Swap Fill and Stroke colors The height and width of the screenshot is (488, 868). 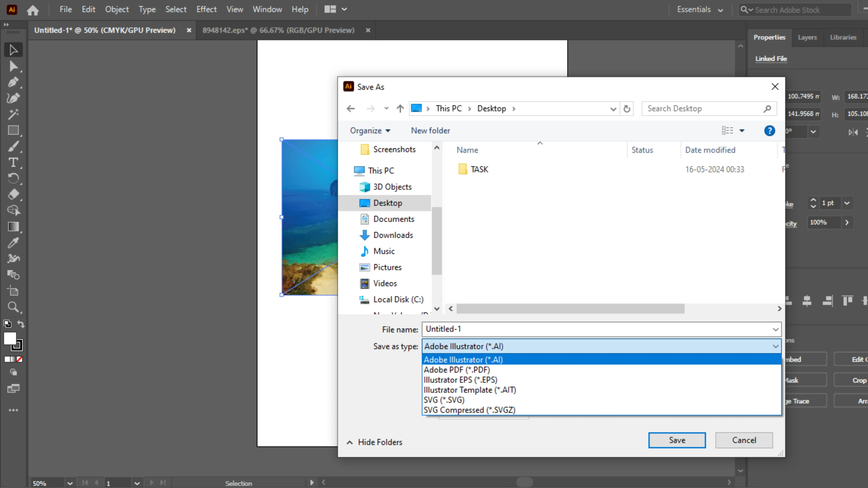pyautogui.click(x=21, y=324)
